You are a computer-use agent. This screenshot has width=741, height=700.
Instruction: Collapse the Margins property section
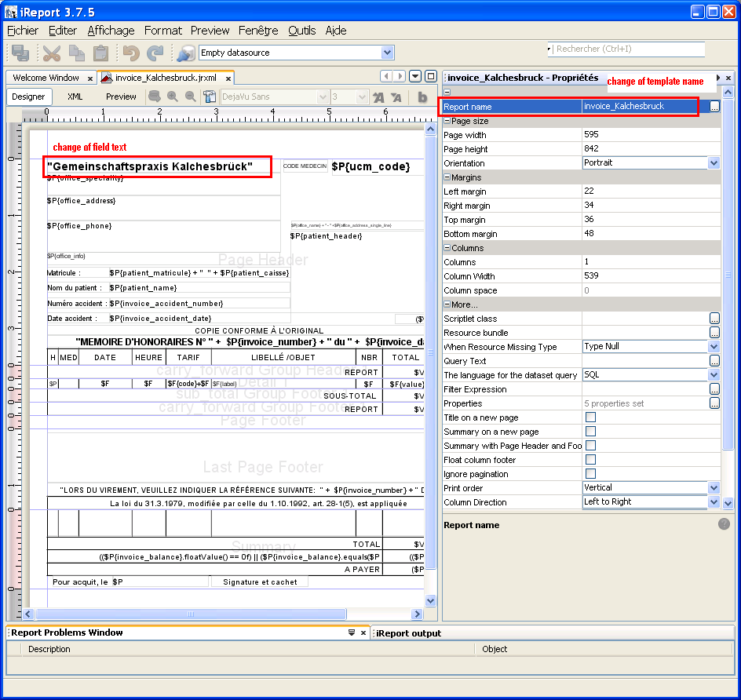click(447, 177)
